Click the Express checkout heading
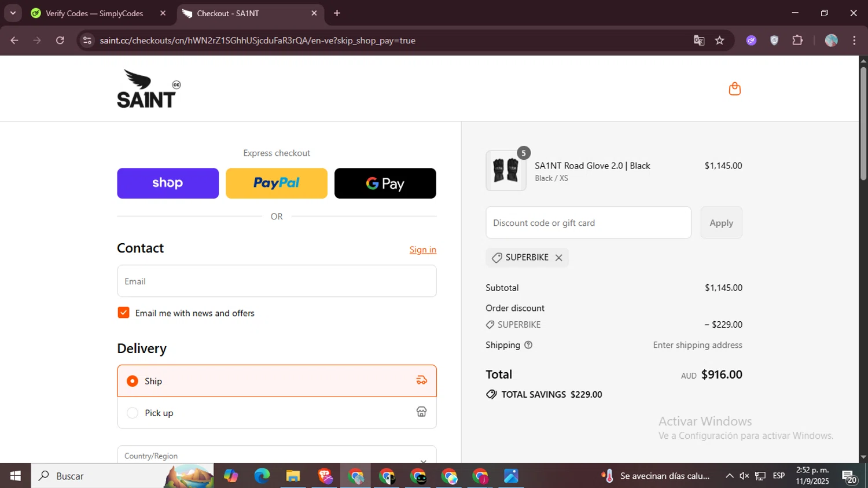868x488 pixels. click(277, 153)
